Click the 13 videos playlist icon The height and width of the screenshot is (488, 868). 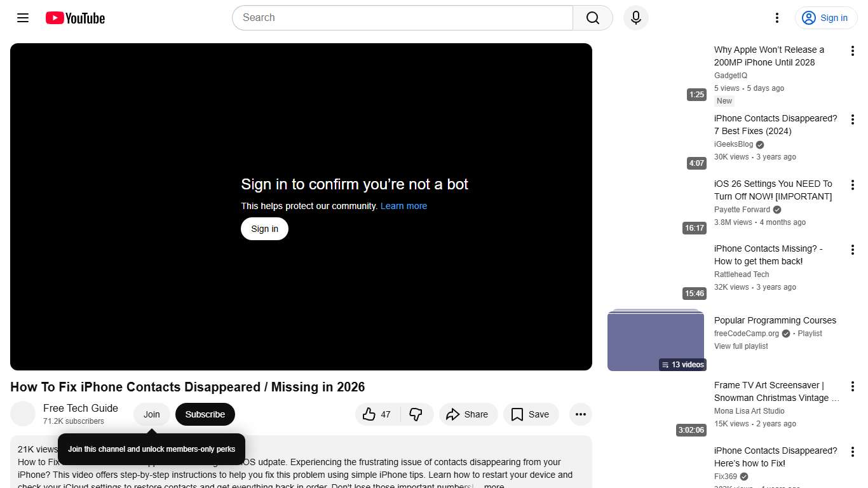click(x=663, y=364)
